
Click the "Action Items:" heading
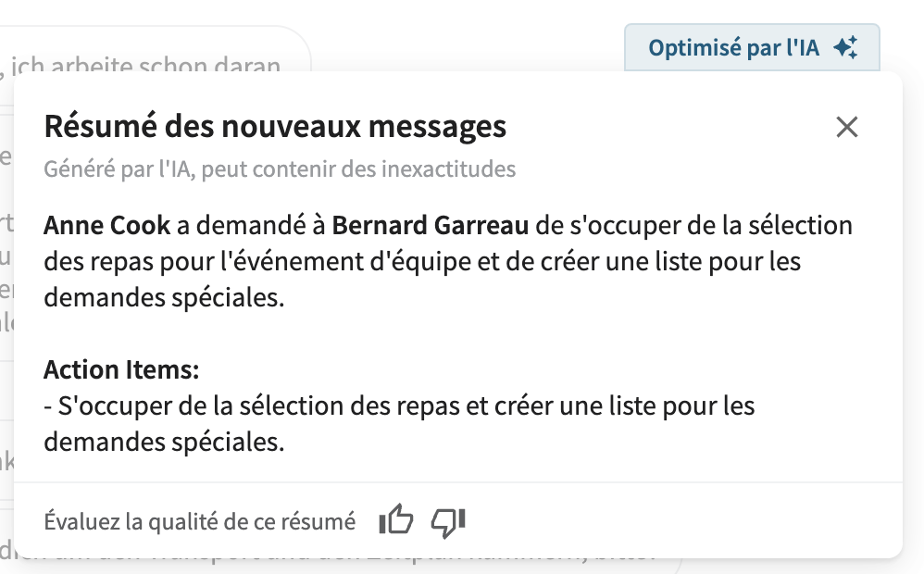(x=121, y=370)
